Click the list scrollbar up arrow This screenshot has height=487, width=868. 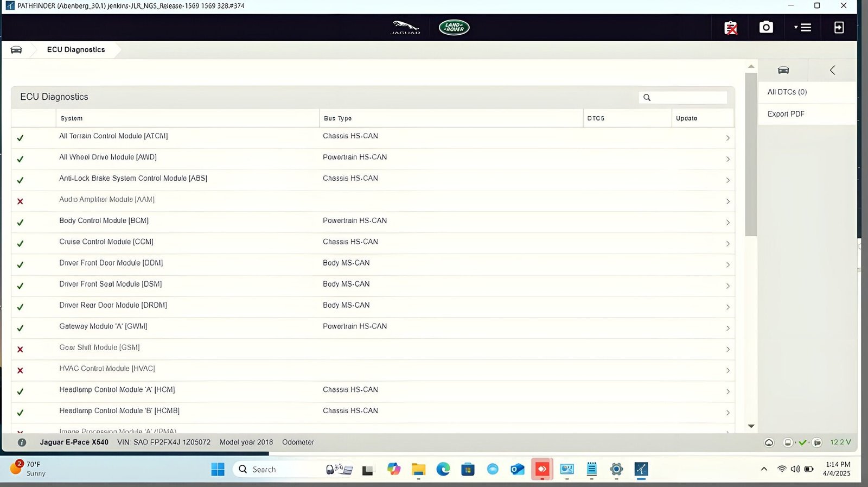coord(751,66)
